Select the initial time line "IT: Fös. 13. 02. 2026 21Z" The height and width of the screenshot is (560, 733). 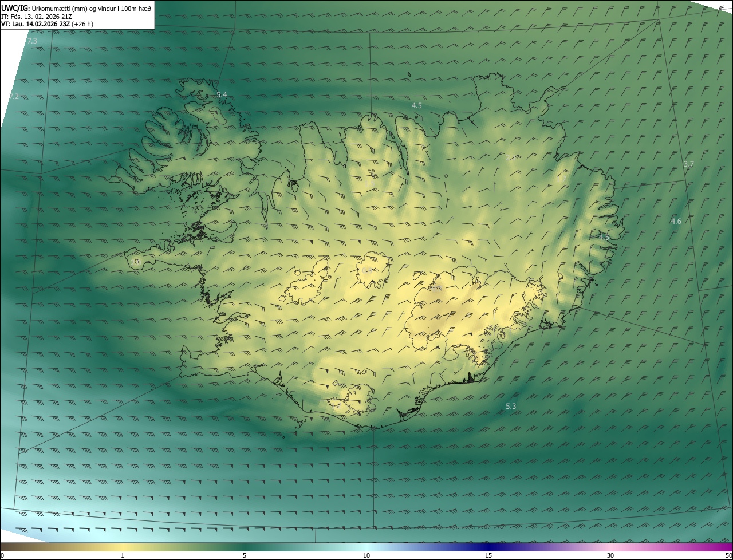(37, 17)
